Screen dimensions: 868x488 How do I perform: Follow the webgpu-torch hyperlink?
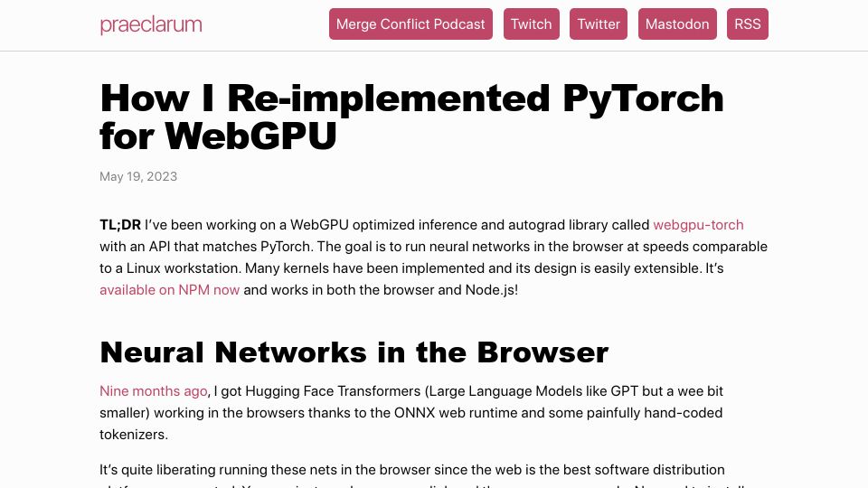698,225
